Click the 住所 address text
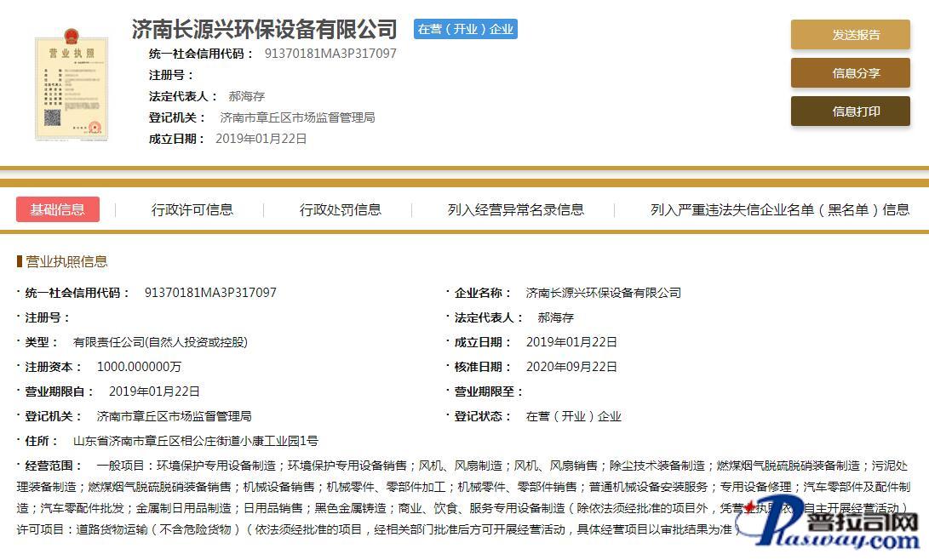 [x=196, y=441]
